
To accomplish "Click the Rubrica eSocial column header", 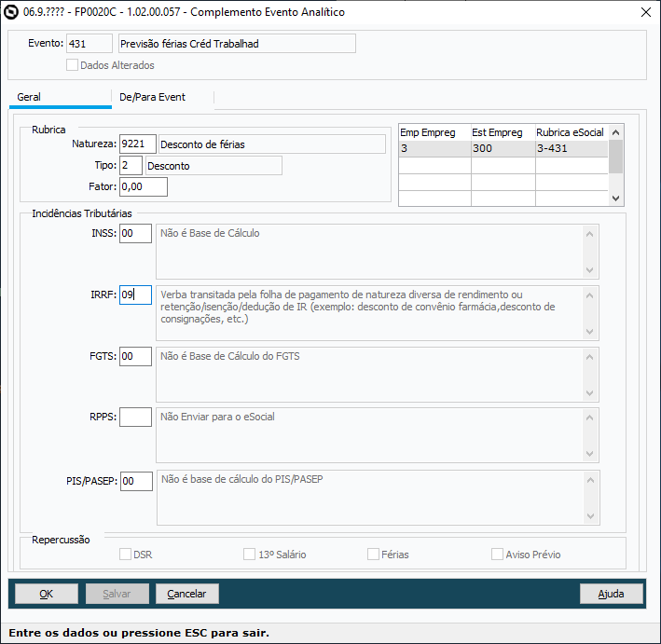I will point(571,132).
